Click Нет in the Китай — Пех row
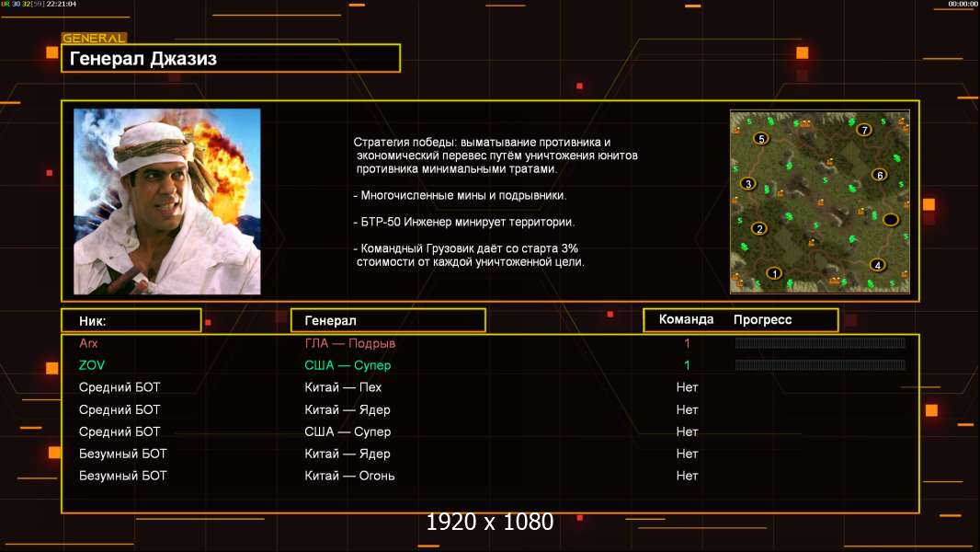Viewport: 980px width, 552px height. pyautogui.click(x=687, y=387)
